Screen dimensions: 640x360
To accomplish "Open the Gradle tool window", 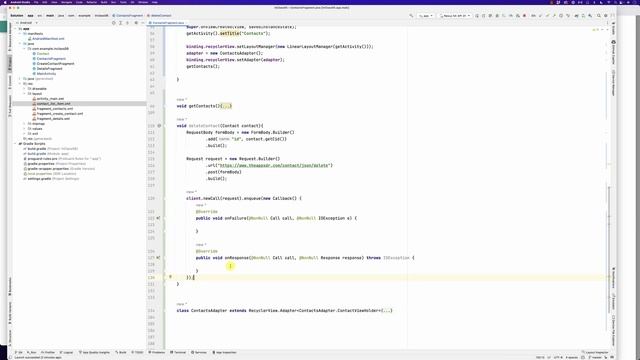I will 613,29.
